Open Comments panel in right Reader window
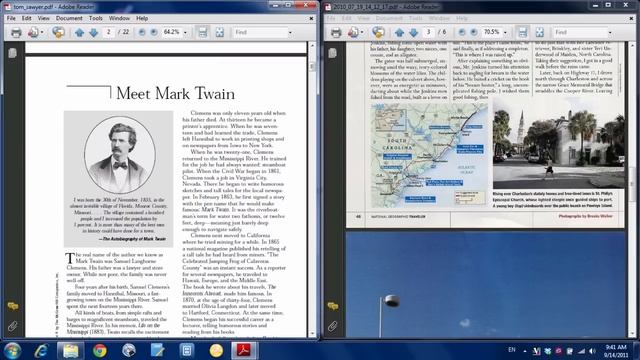 point(333,306)
